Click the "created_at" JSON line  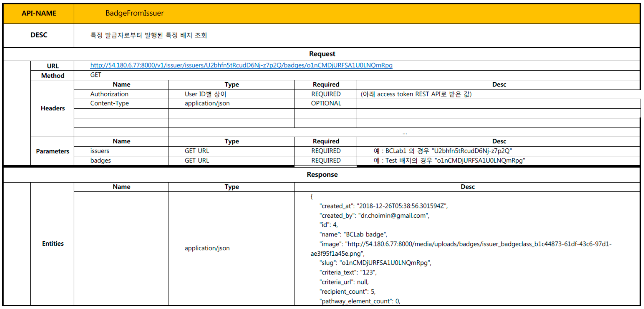pos(384,206)
